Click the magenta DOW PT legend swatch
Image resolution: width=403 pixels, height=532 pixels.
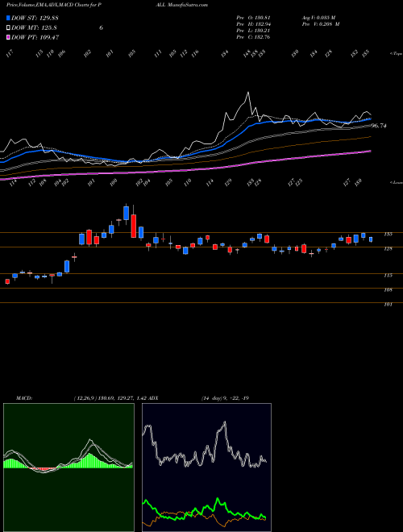[x=8, y=37]
